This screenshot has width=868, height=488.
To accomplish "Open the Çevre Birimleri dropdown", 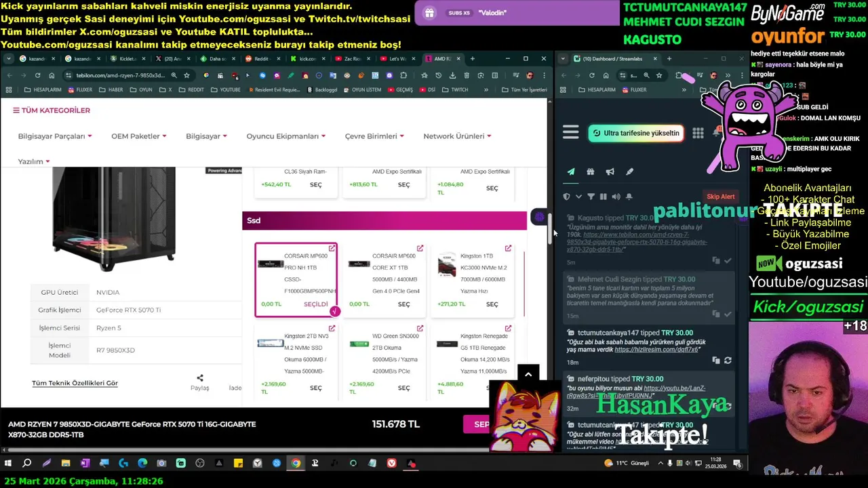I will point(374,136).
